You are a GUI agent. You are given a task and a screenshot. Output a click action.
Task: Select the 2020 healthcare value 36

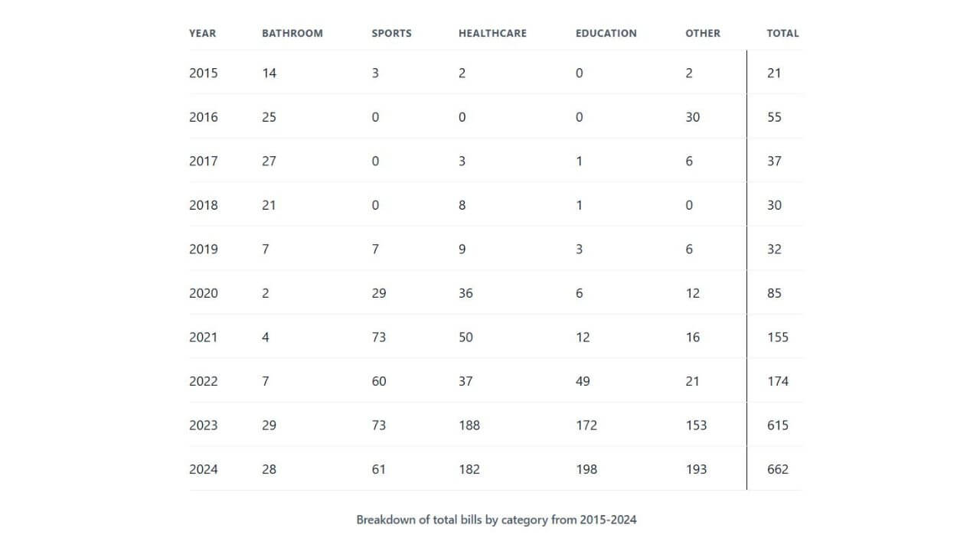466,293
